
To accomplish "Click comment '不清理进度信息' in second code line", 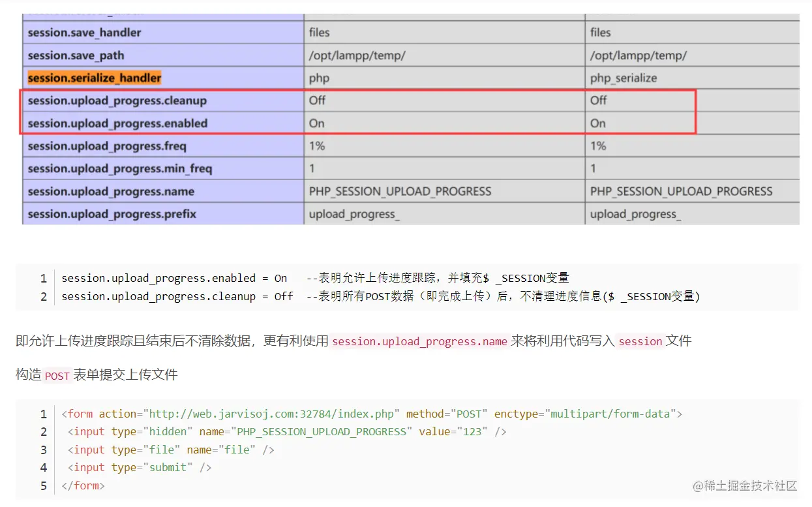I will tap(562, 297).
